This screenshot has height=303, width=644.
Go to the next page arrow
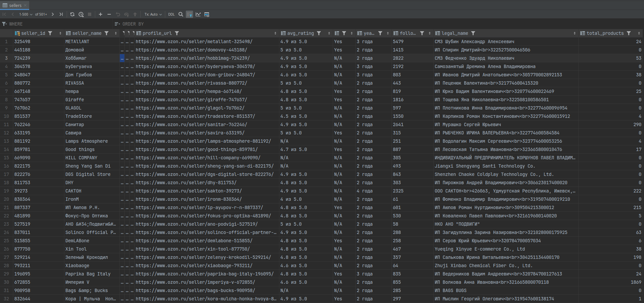tap(53, 14)
